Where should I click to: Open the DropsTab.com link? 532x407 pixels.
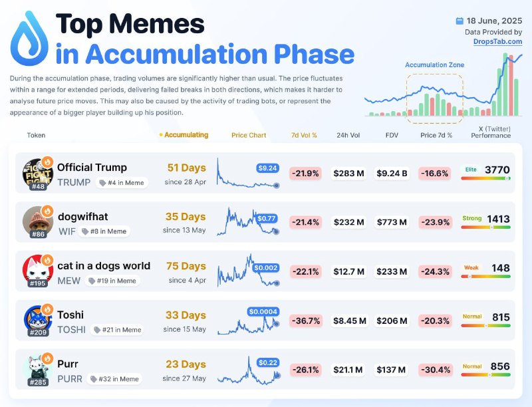[x=497, y=42]
